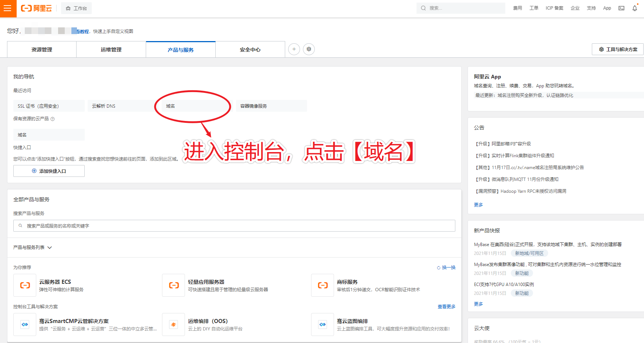Image resolution: width=644 pixels, height=343 pixels.
Task: Open 容器镜像服务 recent item
Action: pyautogui.click(x=271, y=106)
